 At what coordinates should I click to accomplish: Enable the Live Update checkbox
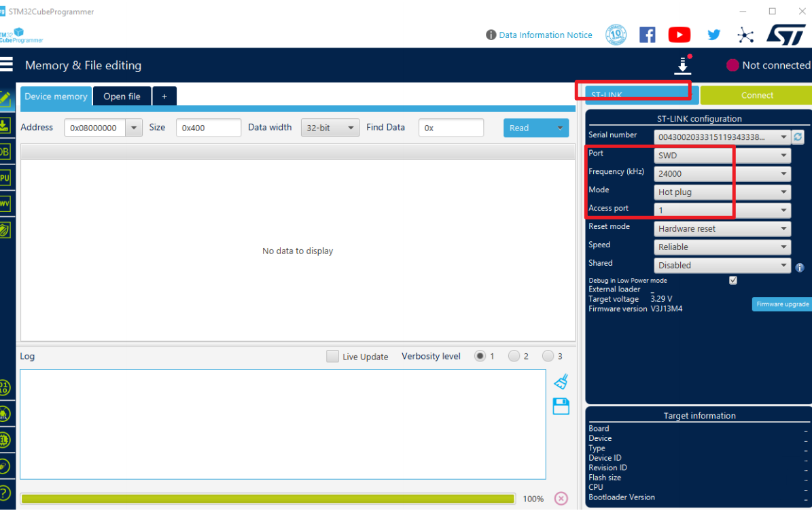[332, 356]
